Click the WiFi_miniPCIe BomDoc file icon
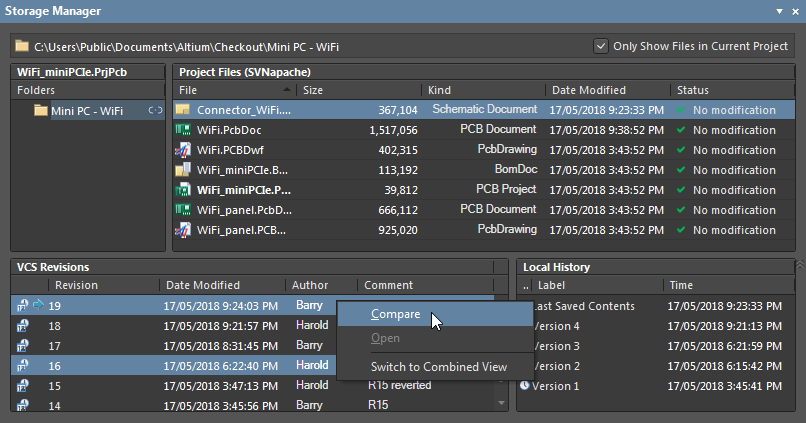The height and width of the screenshot is (423, 806). coord(184,170)
